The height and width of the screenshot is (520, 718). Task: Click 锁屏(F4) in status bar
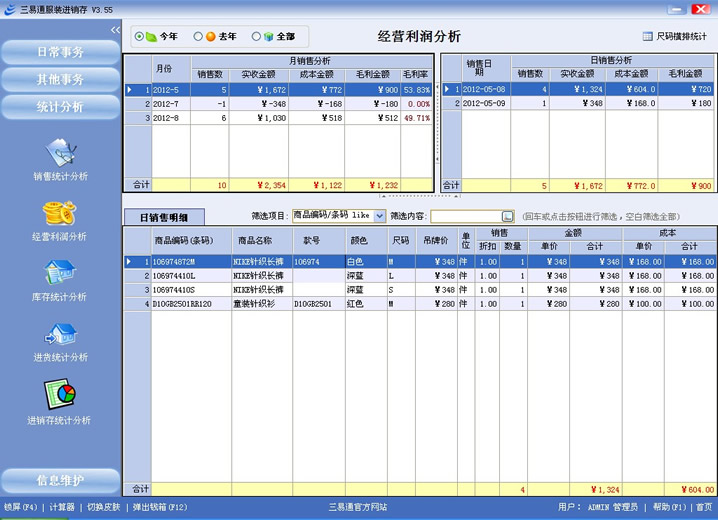coord(21,507)
